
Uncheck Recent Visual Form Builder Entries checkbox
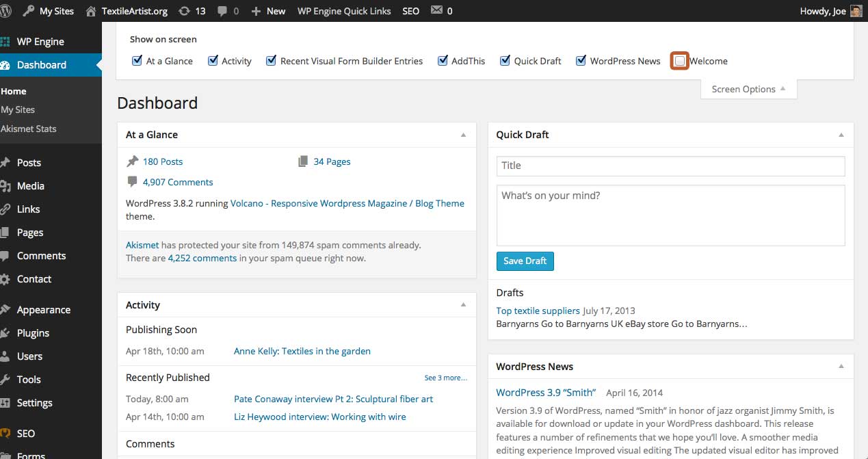271,60
